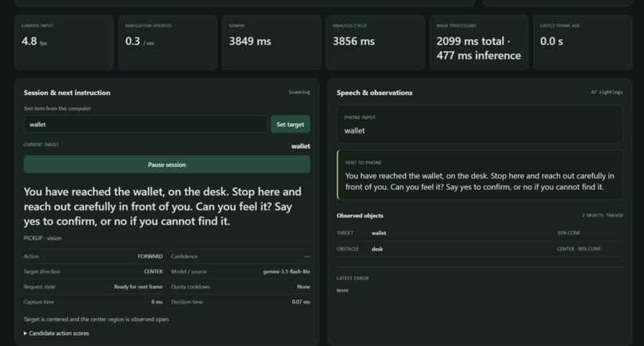This screenshot has width=644, height=346.
Task: Click the 47 sightings counter
Action: 606,92
